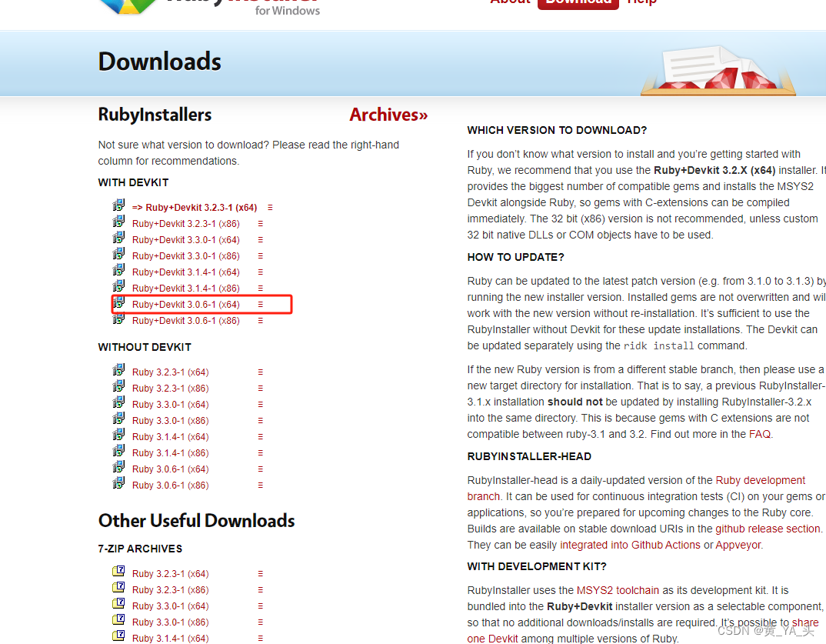Click 7-zip archive icon beside Ruby 3.1.4-1 (x64)

pos(118,636)
